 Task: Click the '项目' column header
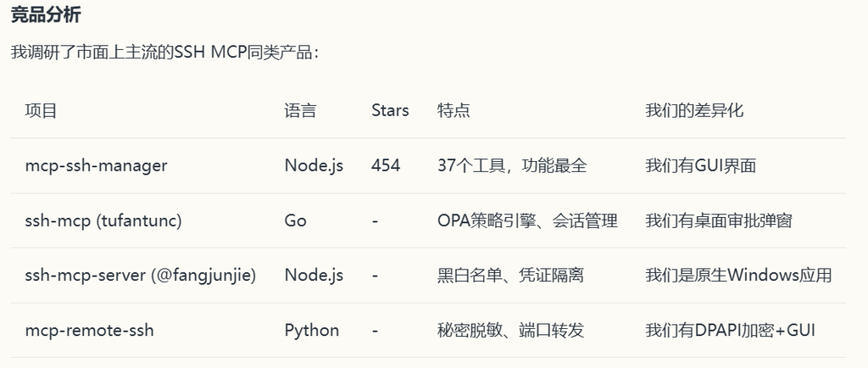(x=41, y=110)
